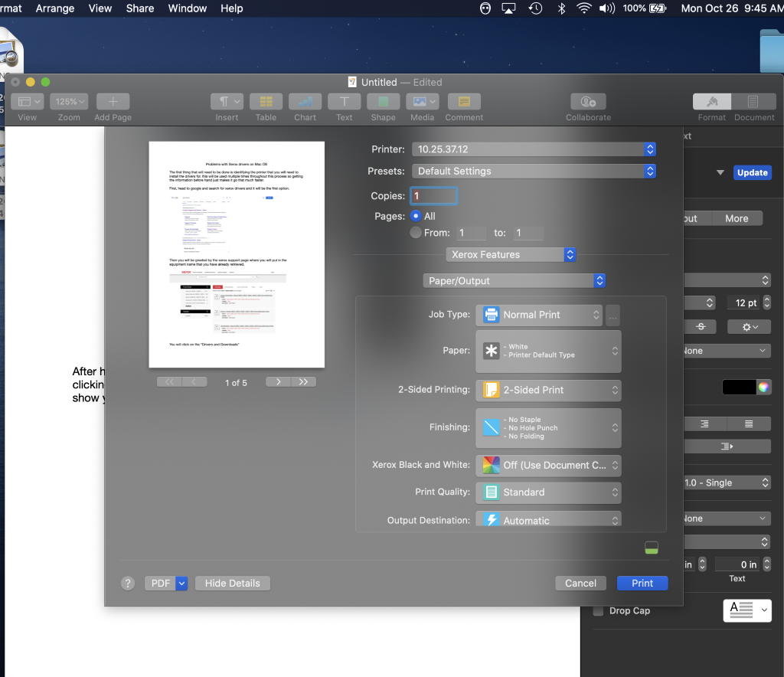The width and height of the screenshot is (784, 677).
Task: Change the 2-Sided Printing setting
Action: [548, 390]
